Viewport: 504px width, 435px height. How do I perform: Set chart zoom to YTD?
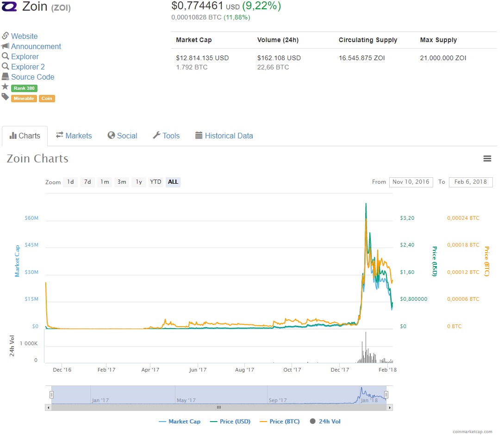point(156,182)
